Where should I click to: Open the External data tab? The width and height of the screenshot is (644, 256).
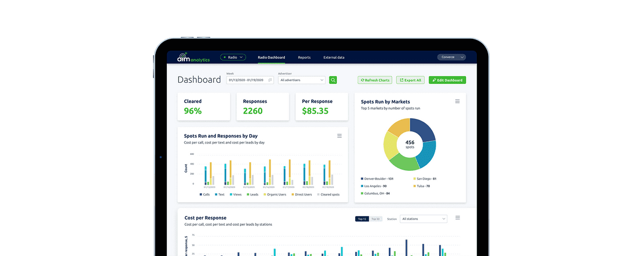(334, 58)
